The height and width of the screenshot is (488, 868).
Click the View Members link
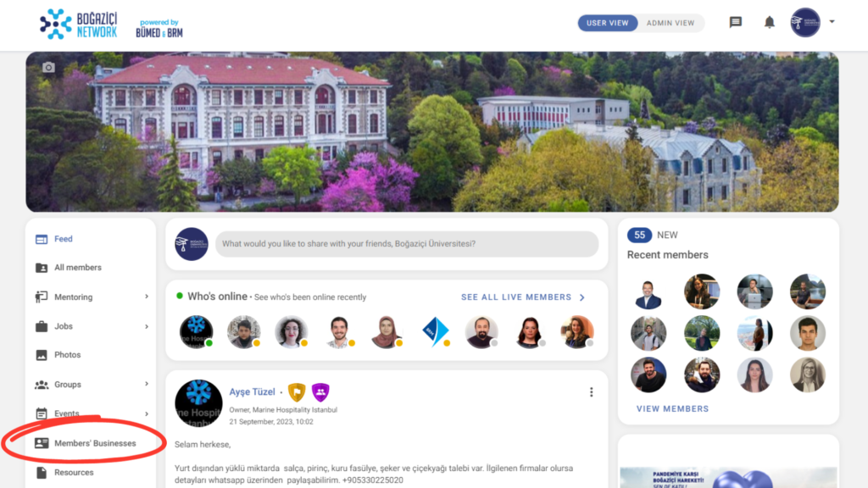(x=672, y=409)
